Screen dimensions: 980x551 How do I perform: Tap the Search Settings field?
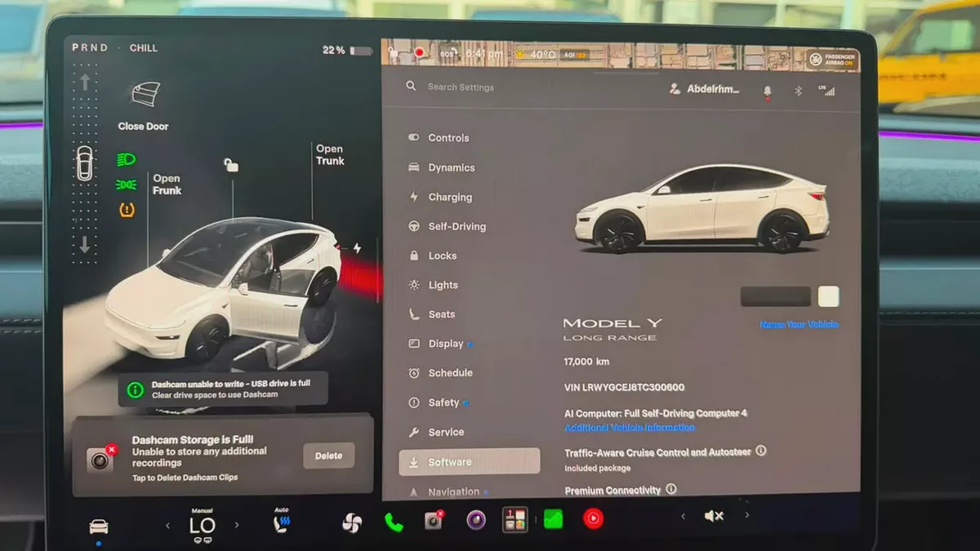click(x=461, y=87)
